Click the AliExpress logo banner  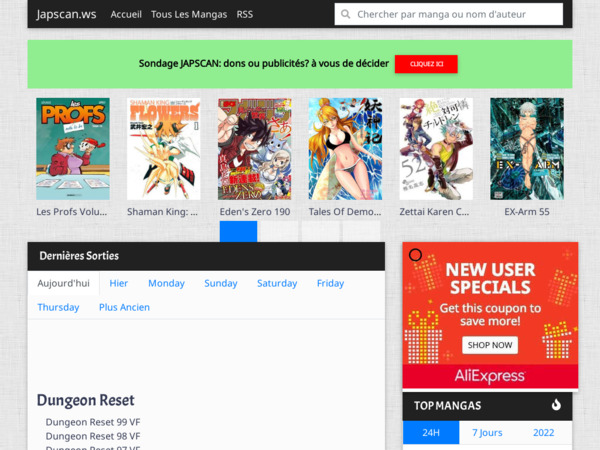coord(490,376)
